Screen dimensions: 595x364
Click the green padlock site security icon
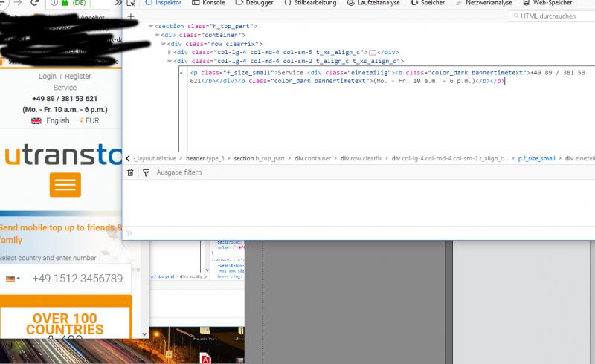tap(65, 4)
